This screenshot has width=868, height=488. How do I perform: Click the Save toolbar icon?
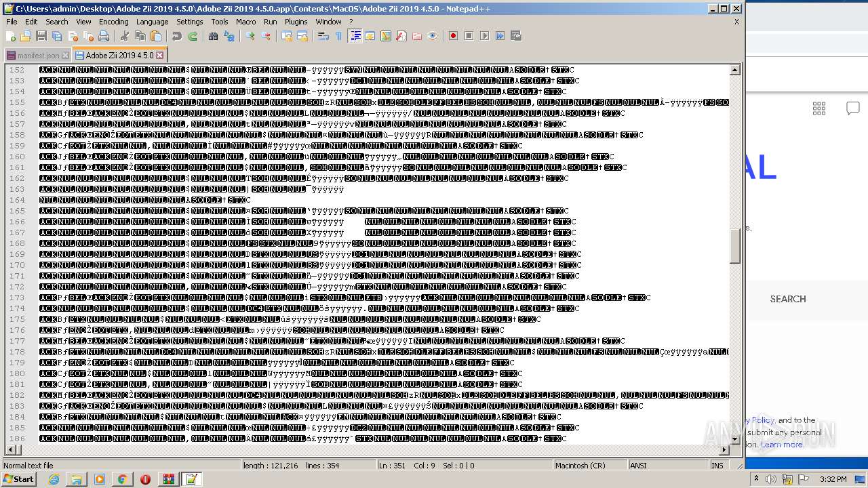pos(41,36)
